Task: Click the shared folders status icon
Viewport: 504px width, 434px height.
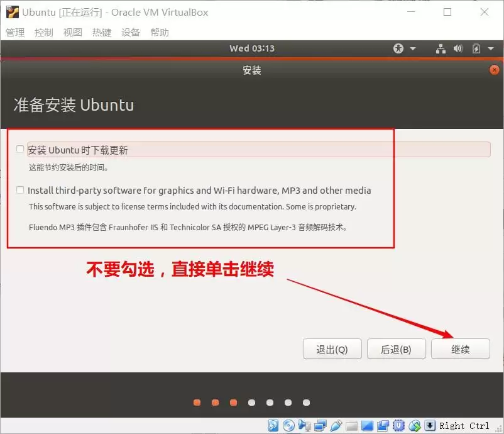Action: pyautogui.click(x=350, y=426)
